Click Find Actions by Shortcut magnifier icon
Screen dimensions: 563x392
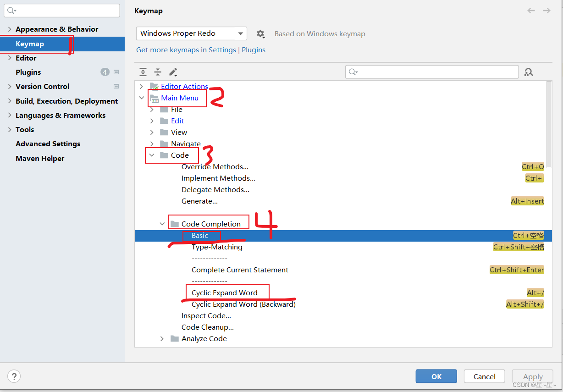click(529, 72)
